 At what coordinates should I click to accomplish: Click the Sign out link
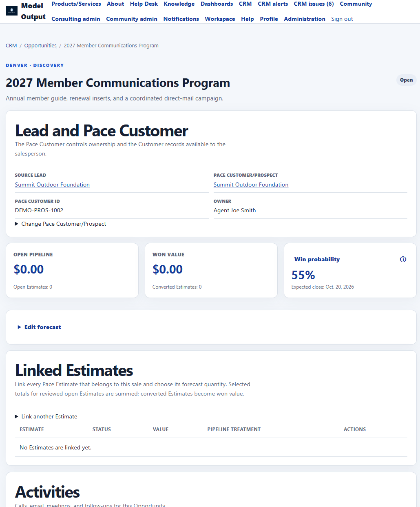coord(342,19)
